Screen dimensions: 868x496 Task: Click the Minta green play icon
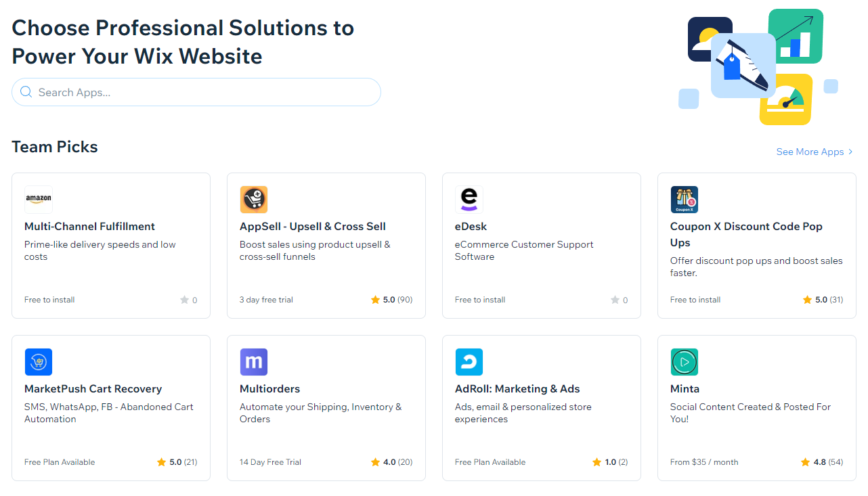(x=685, y=362)
